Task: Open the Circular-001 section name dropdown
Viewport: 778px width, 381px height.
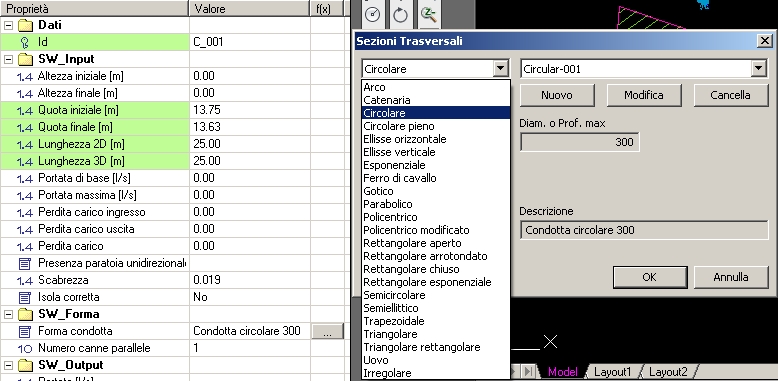Action: point(759,68)
